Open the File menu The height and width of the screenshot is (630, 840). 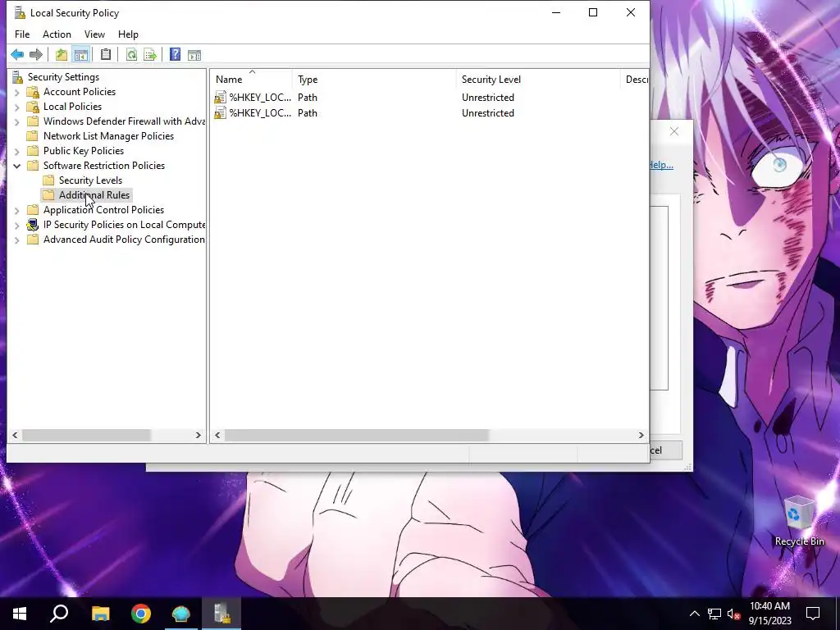[22, 34]
